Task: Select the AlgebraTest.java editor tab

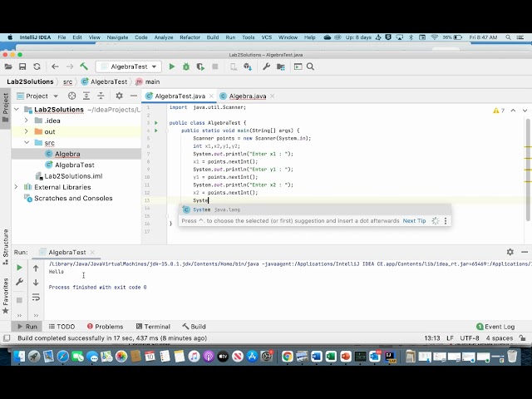Action: (x=180, y=96)
